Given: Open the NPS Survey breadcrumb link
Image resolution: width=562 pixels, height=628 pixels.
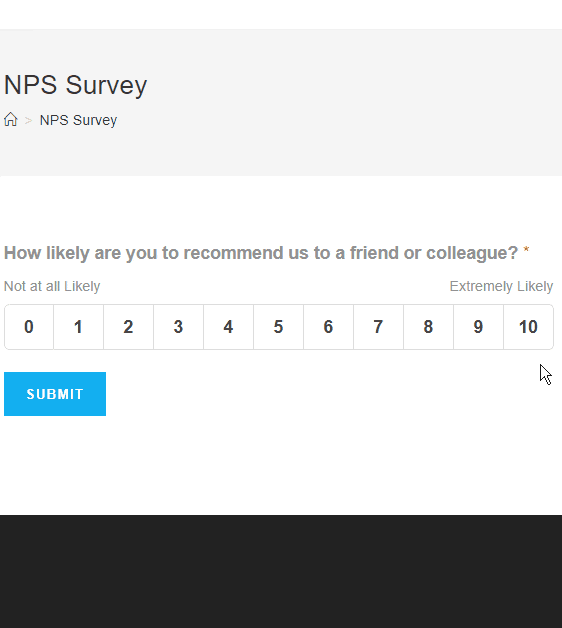Looking at the screenshot, I should [78, 120].
